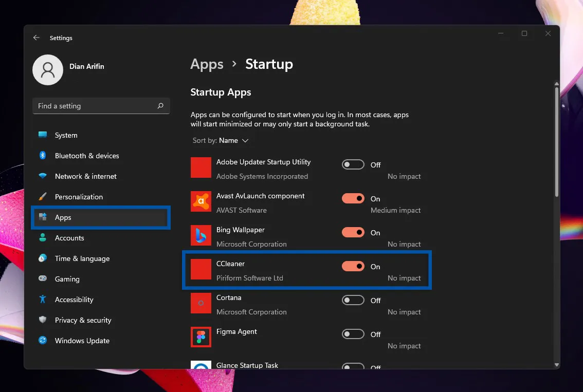The height and width of the screenshot is (392, 583).
Task: Click the Figma Agent icon
Action: tap(201, 337)
